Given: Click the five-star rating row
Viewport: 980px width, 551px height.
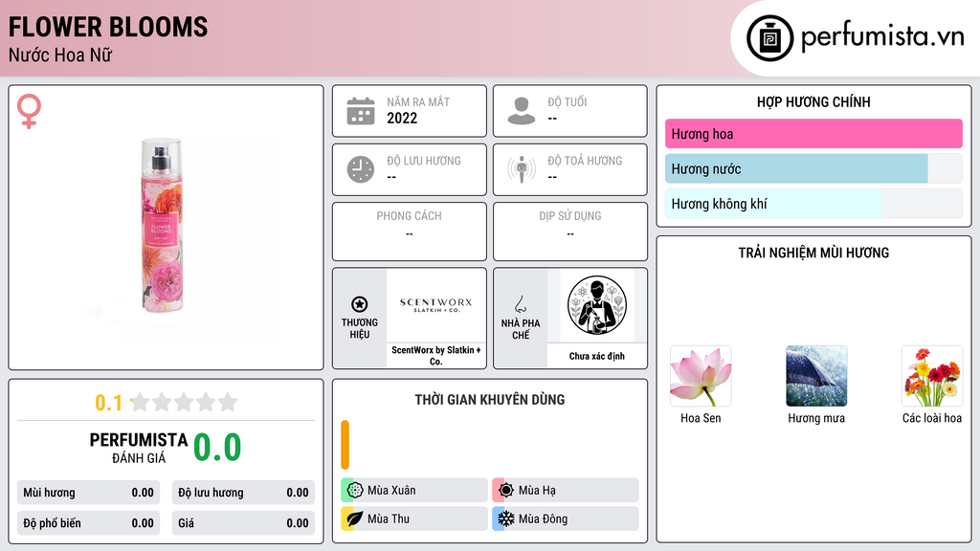Looking at the screenshot, I should click(x=184, y=402).
